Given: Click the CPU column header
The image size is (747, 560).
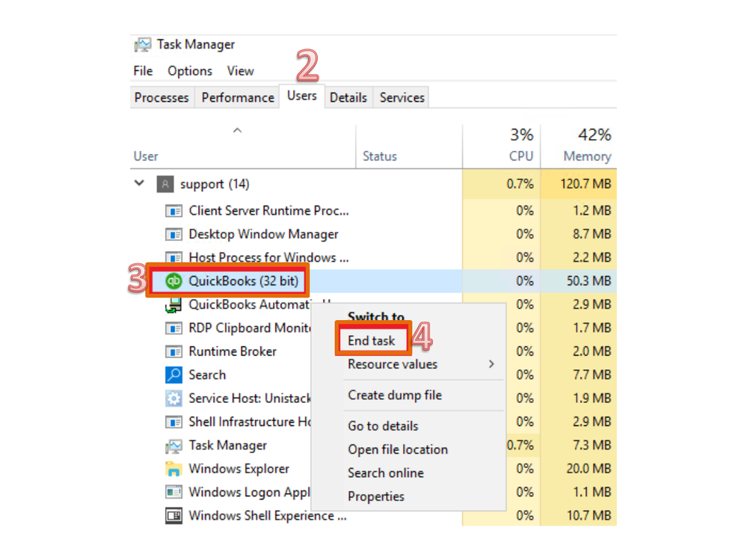Looking at the screenshot, I should [520, 156].
